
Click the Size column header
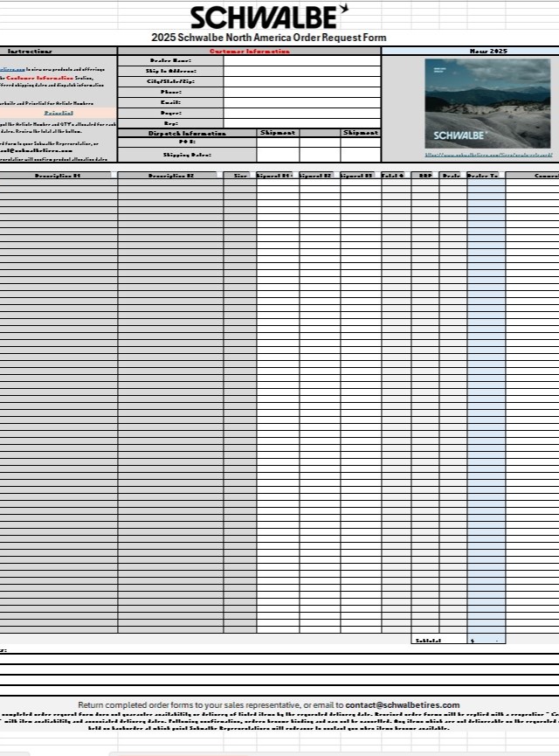(x=240, y=176)
